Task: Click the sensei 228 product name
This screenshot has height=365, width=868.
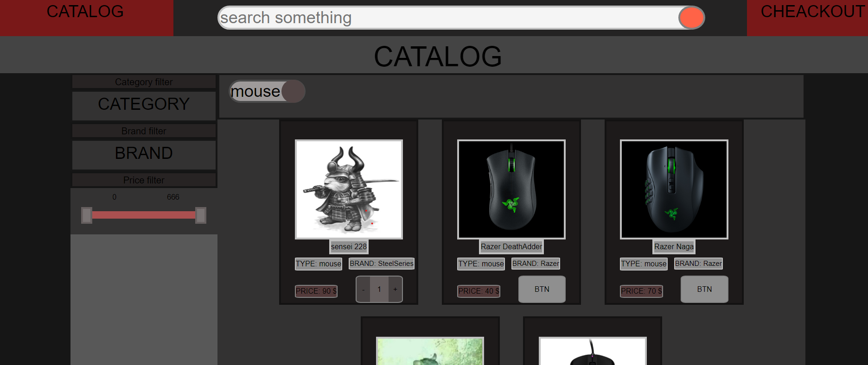Action: (x=349, y=247)
